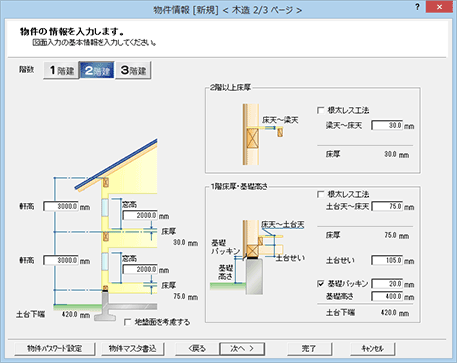Click the 梁天～床天 30.0 input field
457x363 pixels.
pyautogui.click(x=387, y=126)
